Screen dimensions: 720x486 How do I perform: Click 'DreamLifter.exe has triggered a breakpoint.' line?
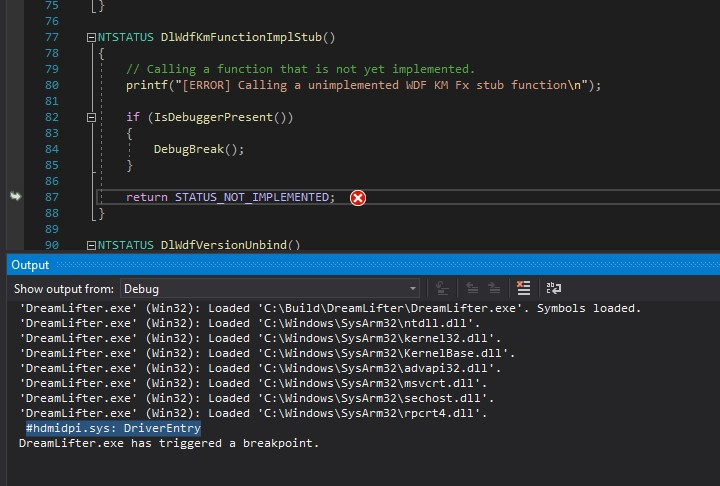[x=169, y=443]
